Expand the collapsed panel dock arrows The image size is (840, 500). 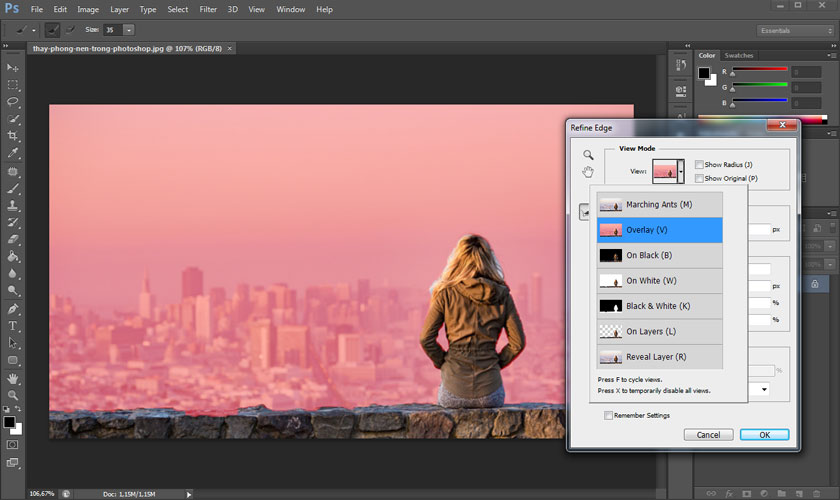[688, 46]
